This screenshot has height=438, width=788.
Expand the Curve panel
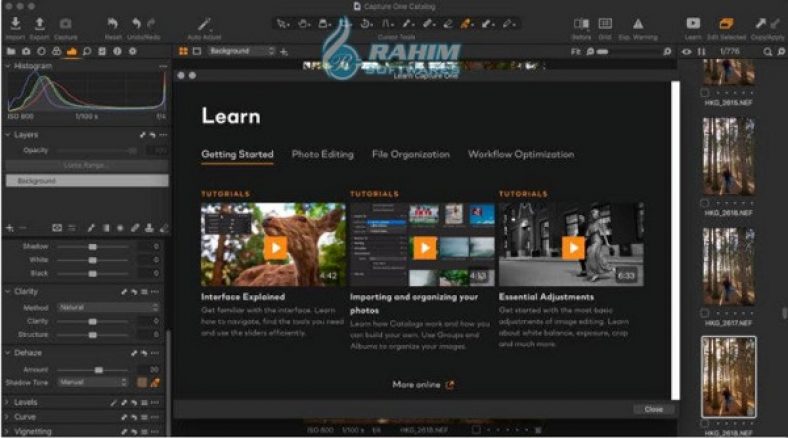[8, 417]
